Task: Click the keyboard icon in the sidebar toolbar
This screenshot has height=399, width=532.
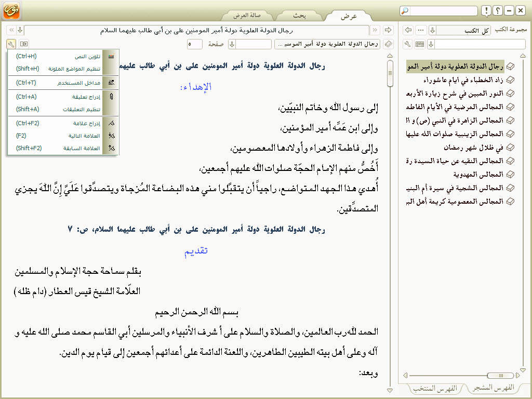Action: (x=420, y=44)
